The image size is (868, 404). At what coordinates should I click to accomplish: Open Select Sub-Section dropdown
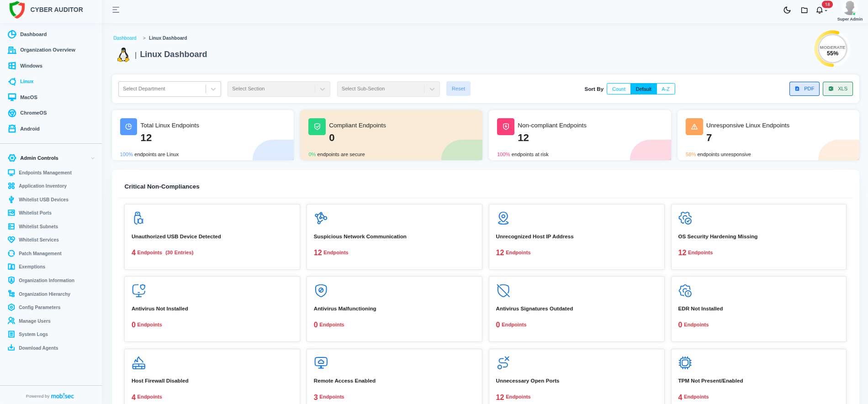click(388, 89)
